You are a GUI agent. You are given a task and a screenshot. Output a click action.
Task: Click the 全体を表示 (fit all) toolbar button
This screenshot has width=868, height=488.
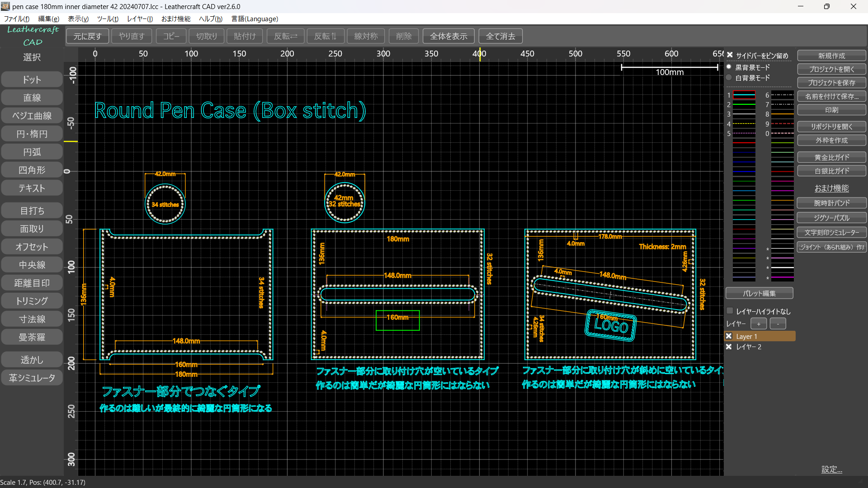click(448, 36)
